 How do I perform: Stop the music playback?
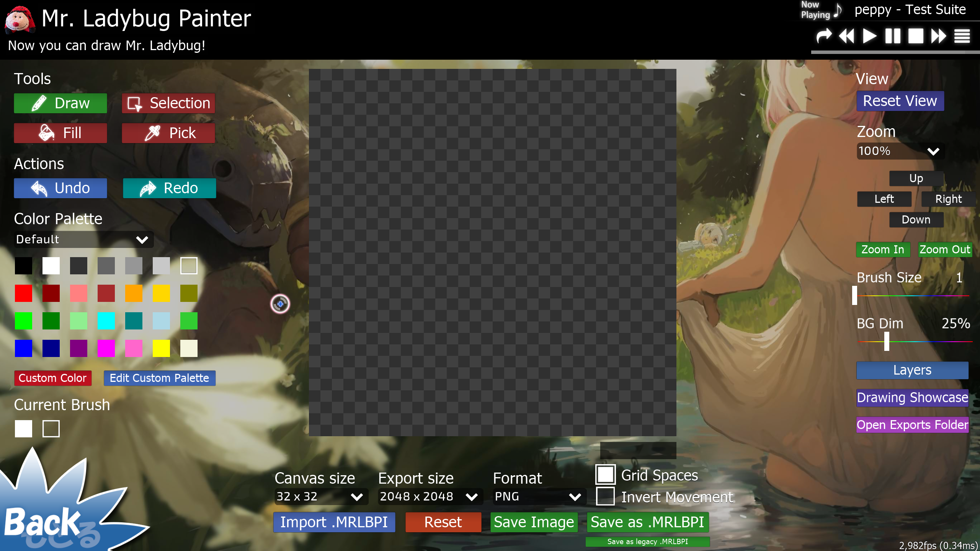click(x=916, y=36)
